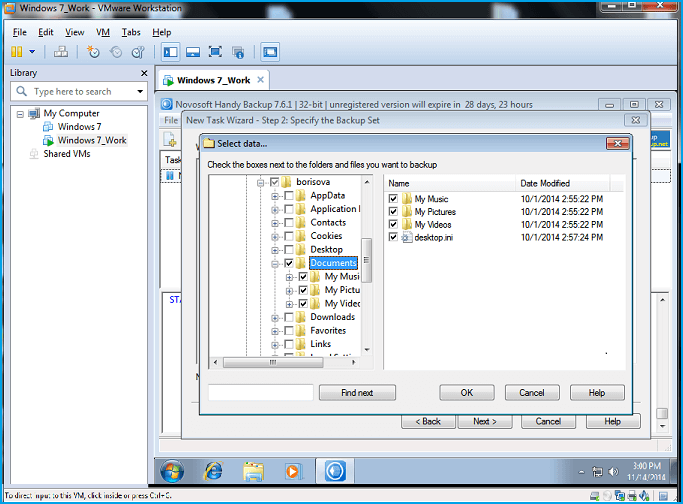Viewport: 683px width, 504px height.
Task: Expand the Contacts tree node
Action: [275, 223]
